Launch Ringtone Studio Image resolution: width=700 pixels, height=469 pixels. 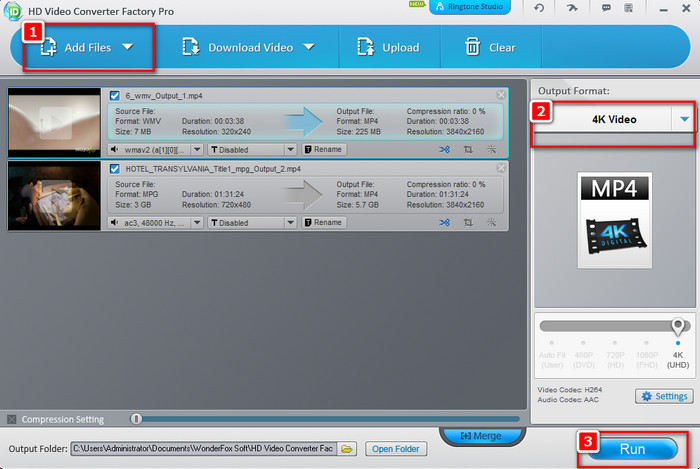tap(470, 7)
